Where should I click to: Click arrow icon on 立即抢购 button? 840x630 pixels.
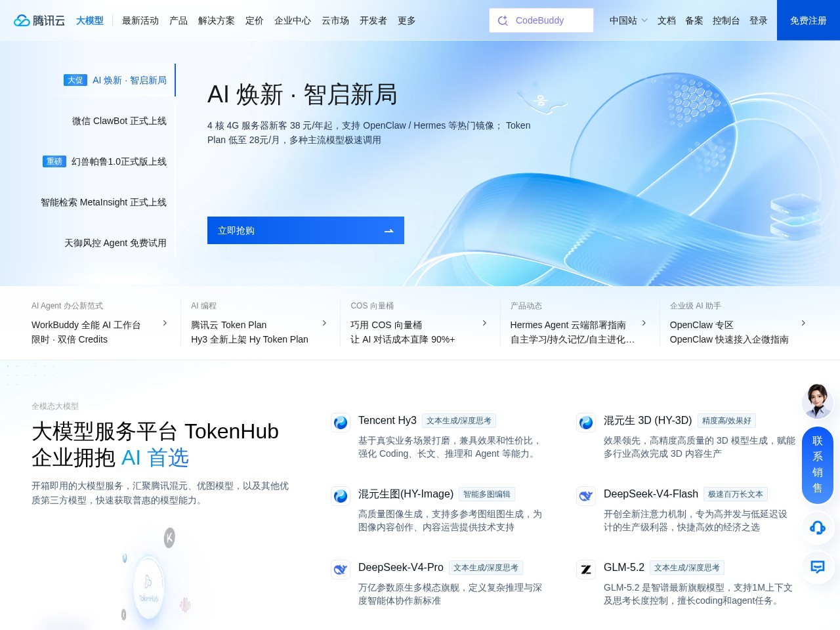pyautogui.click(x=388, y=231)
